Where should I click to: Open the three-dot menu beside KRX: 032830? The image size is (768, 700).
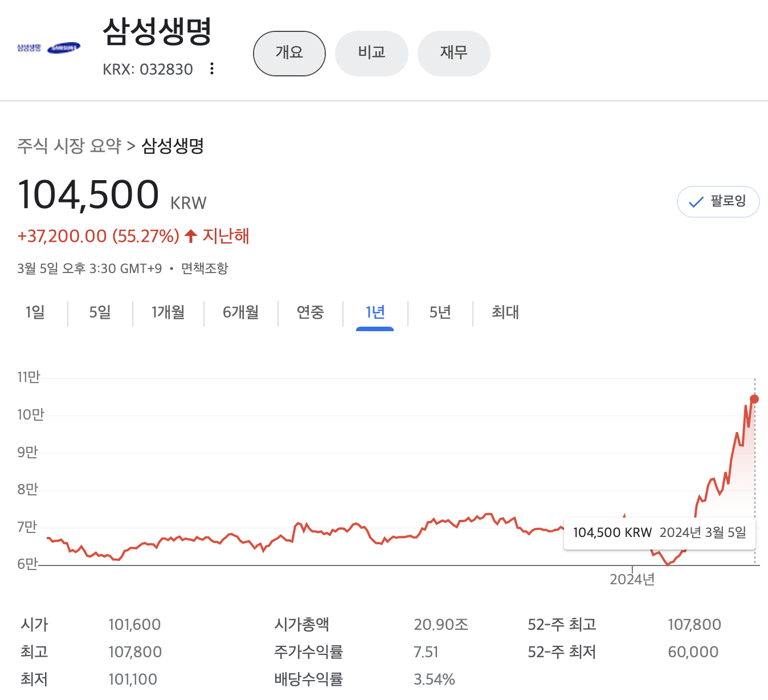[x=212, y=69]
